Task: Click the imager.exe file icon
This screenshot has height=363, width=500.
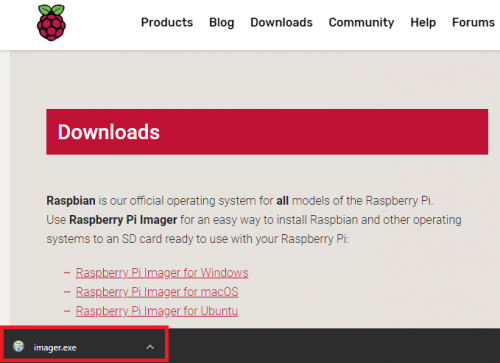Action: 19,346
